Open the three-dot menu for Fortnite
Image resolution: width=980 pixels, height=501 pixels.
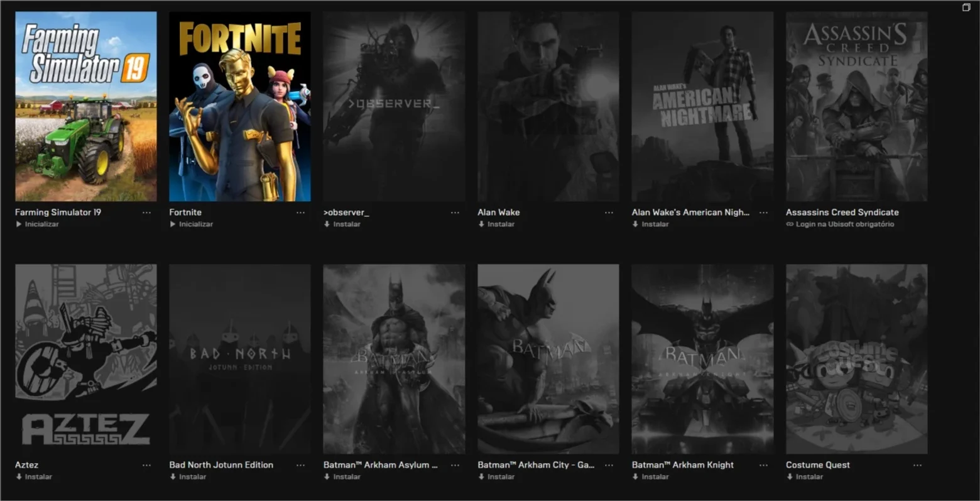(x=300, y=212)
